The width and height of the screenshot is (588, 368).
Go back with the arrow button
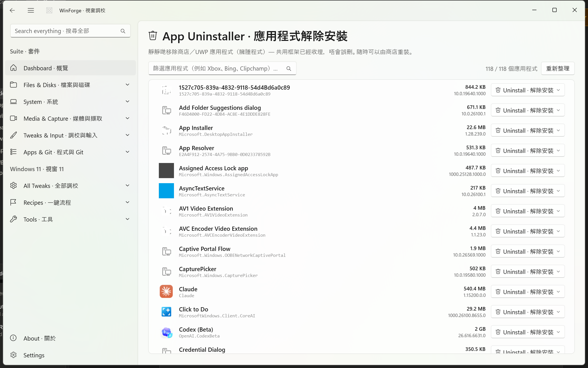[x=12, y=10]
